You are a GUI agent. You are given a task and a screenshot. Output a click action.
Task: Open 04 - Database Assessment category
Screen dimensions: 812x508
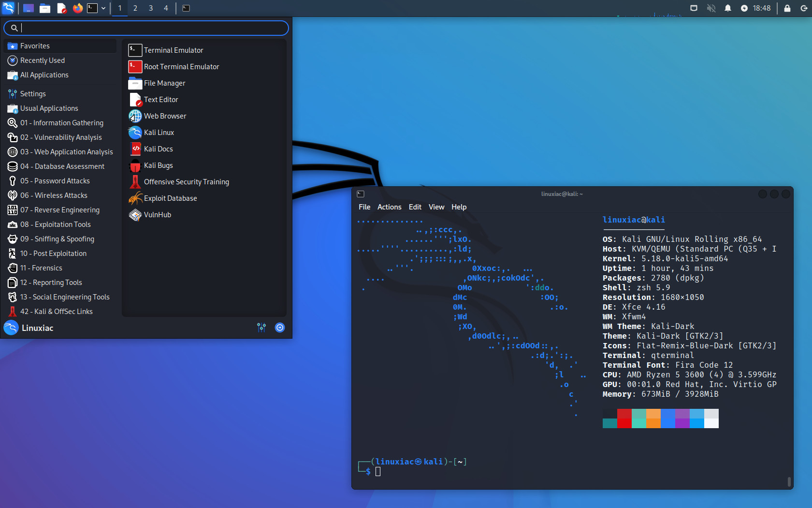click(60, 166)
